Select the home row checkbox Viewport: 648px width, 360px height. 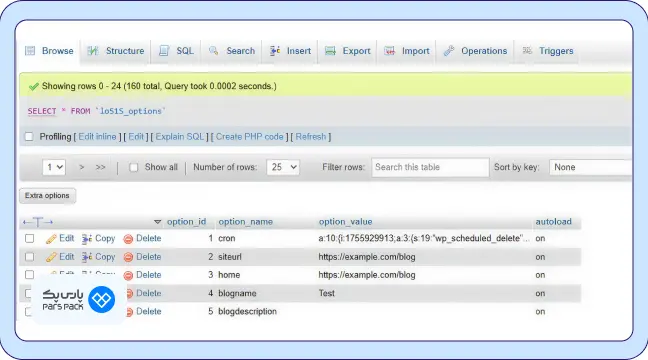coord(29,275)
